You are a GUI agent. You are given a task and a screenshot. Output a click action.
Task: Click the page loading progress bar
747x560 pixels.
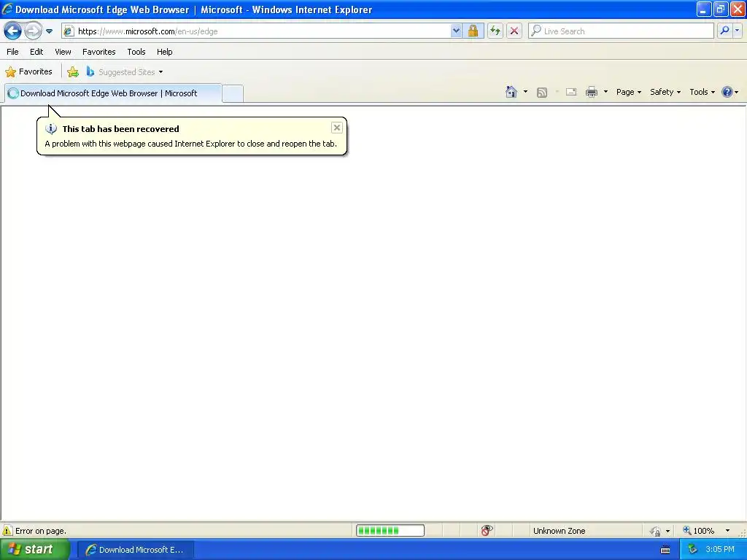click(390, 531)
